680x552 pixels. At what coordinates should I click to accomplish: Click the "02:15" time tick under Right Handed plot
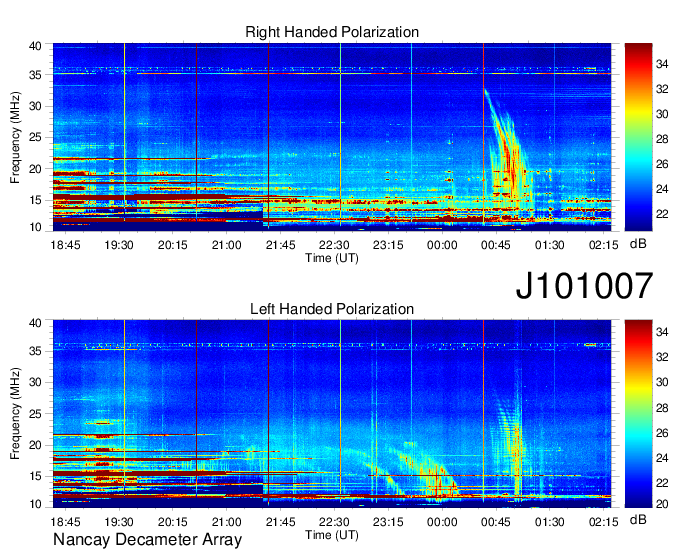pos(603,245)
